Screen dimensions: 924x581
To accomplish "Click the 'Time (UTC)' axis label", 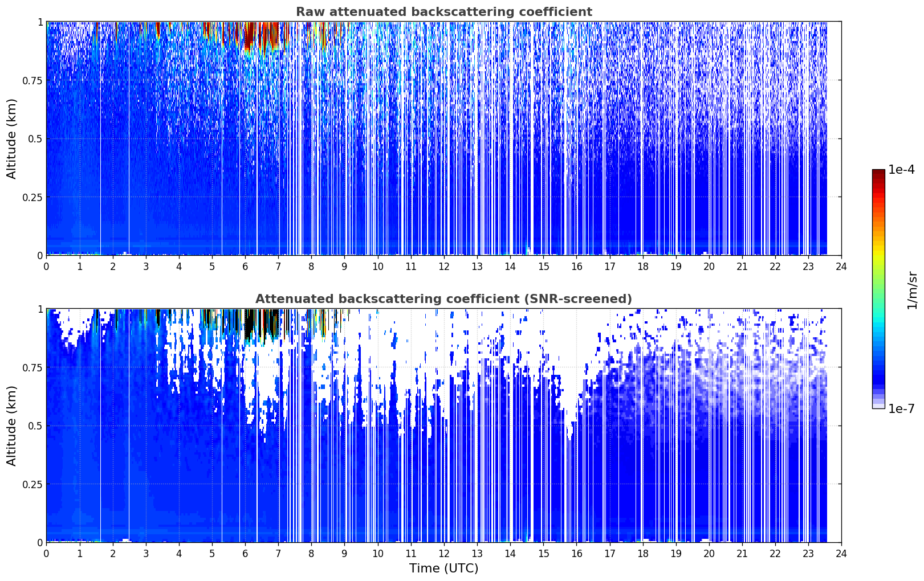I will tap(443, 568).
